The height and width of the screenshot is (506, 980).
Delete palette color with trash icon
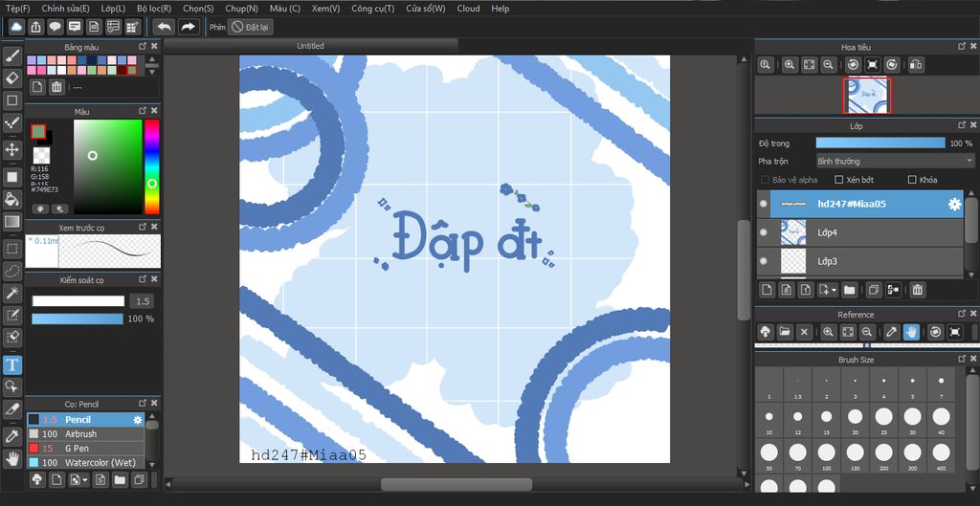pyautogui.click(x=56, y=87)
